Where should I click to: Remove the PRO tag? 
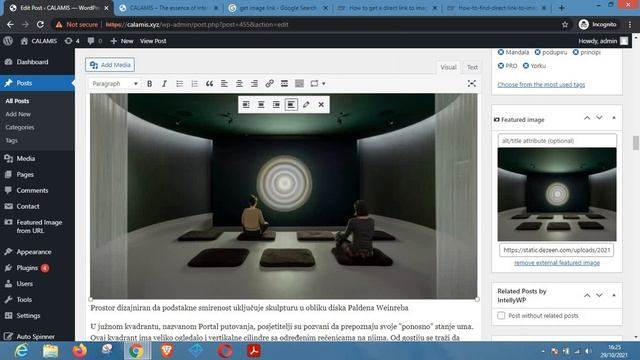tap(501, 66)
